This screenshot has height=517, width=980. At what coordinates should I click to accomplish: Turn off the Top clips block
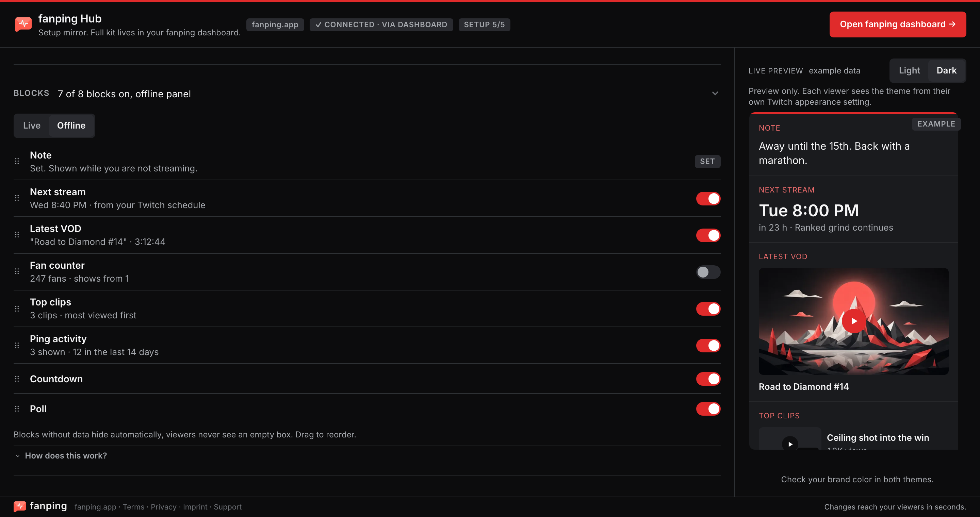tap(708, 309)
